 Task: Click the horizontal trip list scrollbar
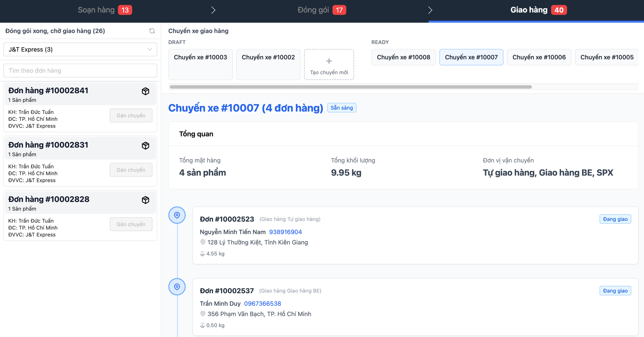tap(350, 87)
